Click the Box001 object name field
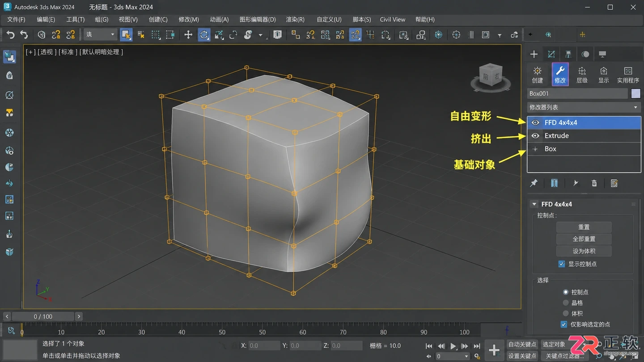This screenshot has width=644, height=362. pos(577,93)
